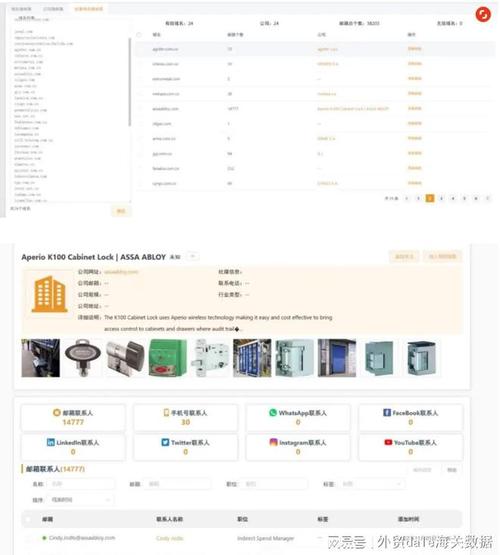Click Cindy contact name link
This screenshot has height=555, width=500.
click(170, 538)
